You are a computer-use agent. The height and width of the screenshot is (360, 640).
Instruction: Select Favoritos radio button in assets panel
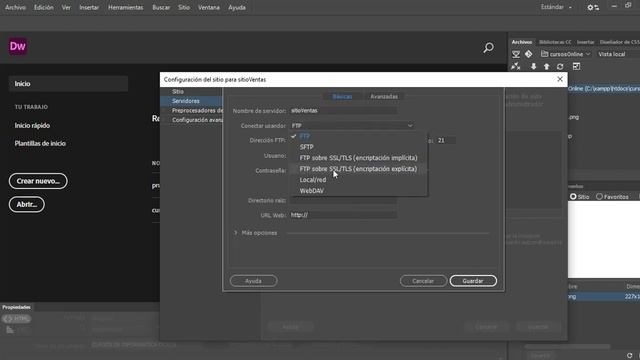[599, 197]
